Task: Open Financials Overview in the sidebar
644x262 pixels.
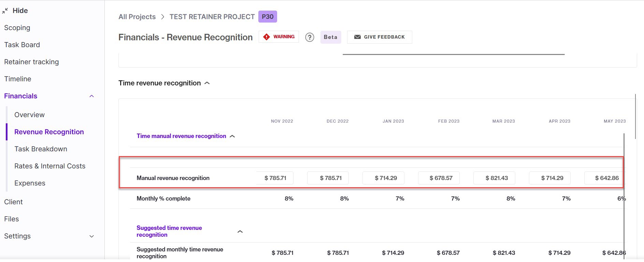Action: point(29,115)
